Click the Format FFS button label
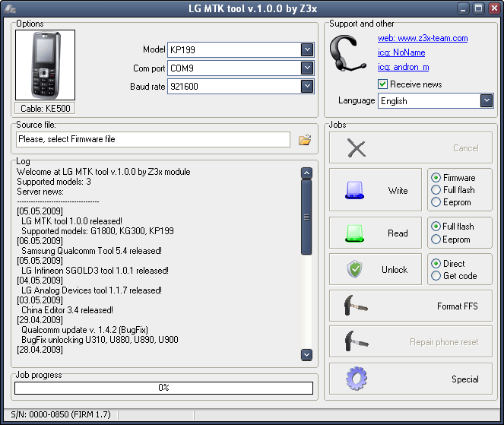This screenshot has width=504, height=425. point(458,306)
